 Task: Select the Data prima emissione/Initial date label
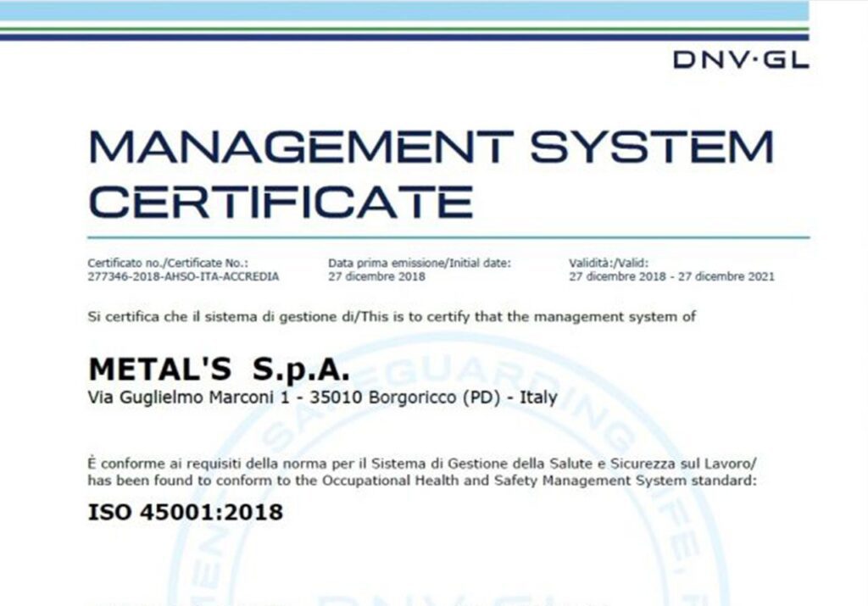[x=419, y=264]
